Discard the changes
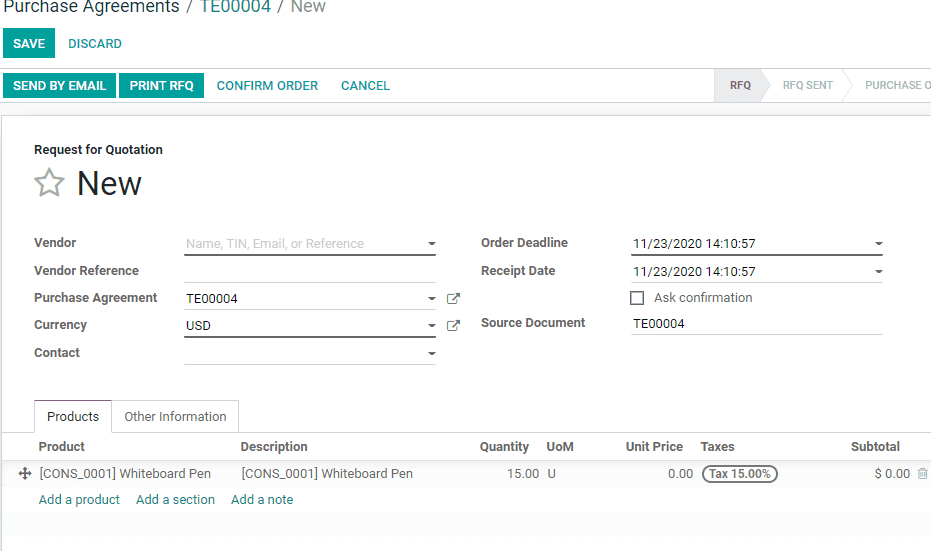Image resolution: width=931 pixels, height=551 pixels. (95, 43)
